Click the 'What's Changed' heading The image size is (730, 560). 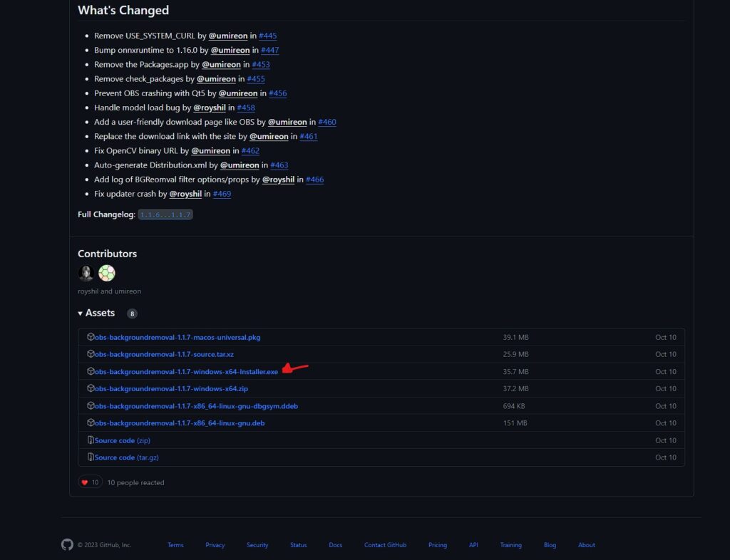pyautogui.click(x=123, y=10)
